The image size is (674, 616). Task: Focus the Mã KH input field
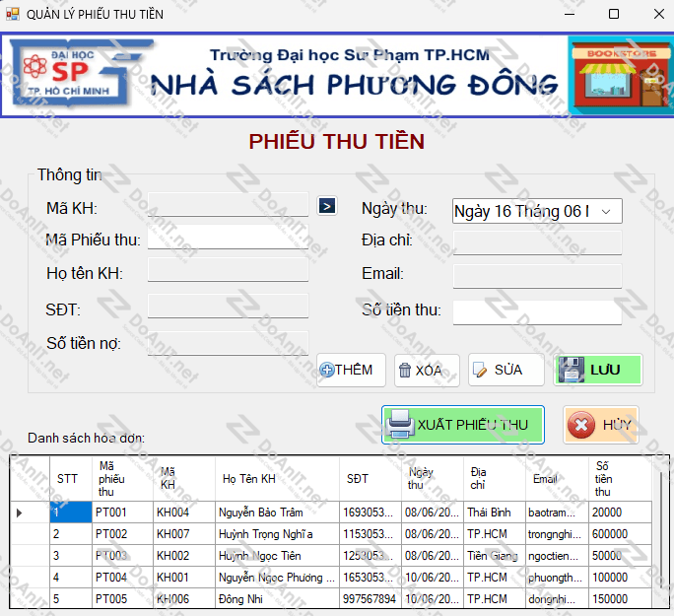click(229, 205)
